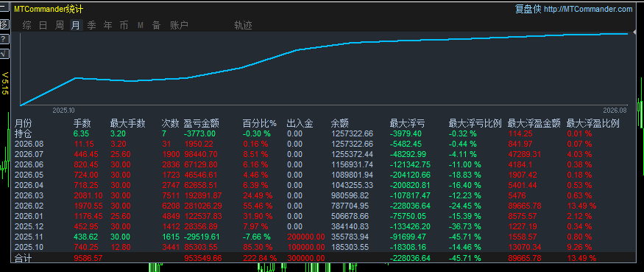Click the 2026.08 chart end label

(x=615, y=111)
